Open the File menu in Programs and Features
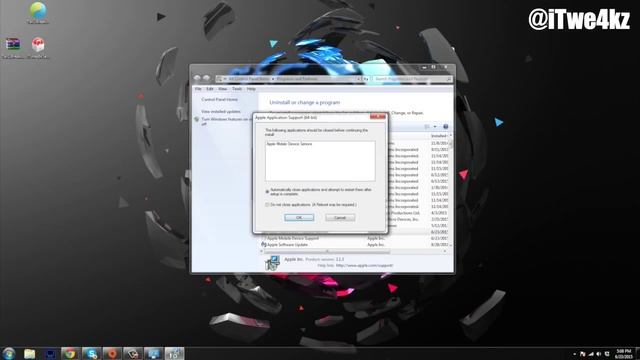 click(198, 89)
